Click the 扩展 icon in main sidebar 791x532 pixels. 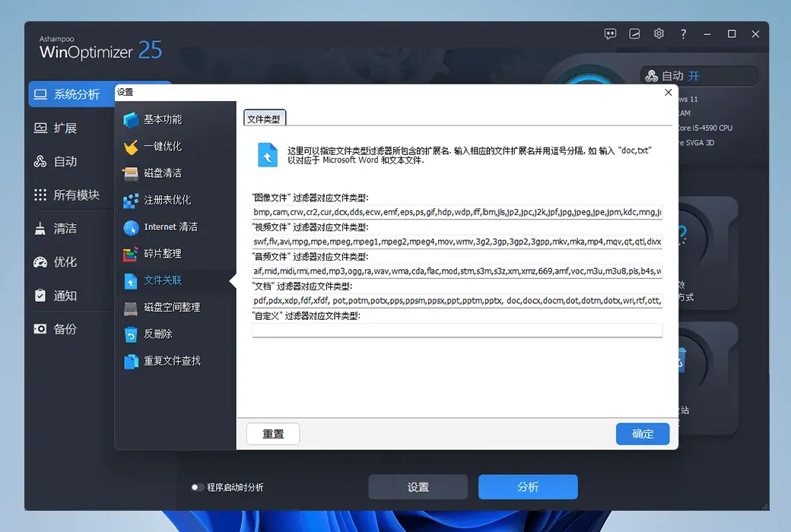40,128
